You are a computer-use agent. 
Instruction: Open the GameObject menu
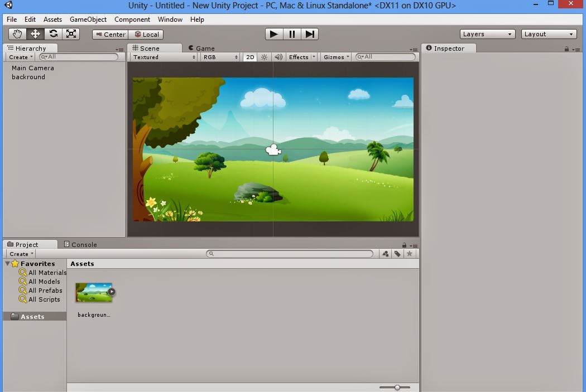(88, 20)
